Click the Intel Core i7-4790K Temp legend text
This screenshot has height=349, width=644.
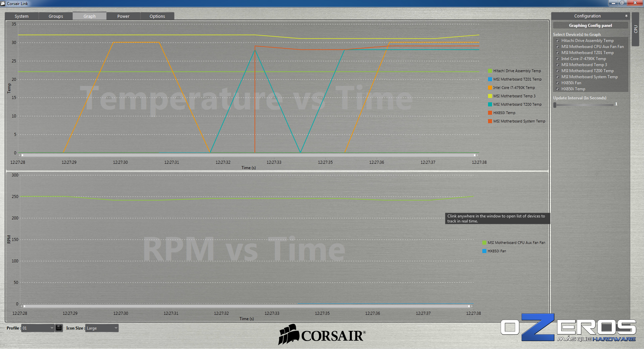point(514,88)
